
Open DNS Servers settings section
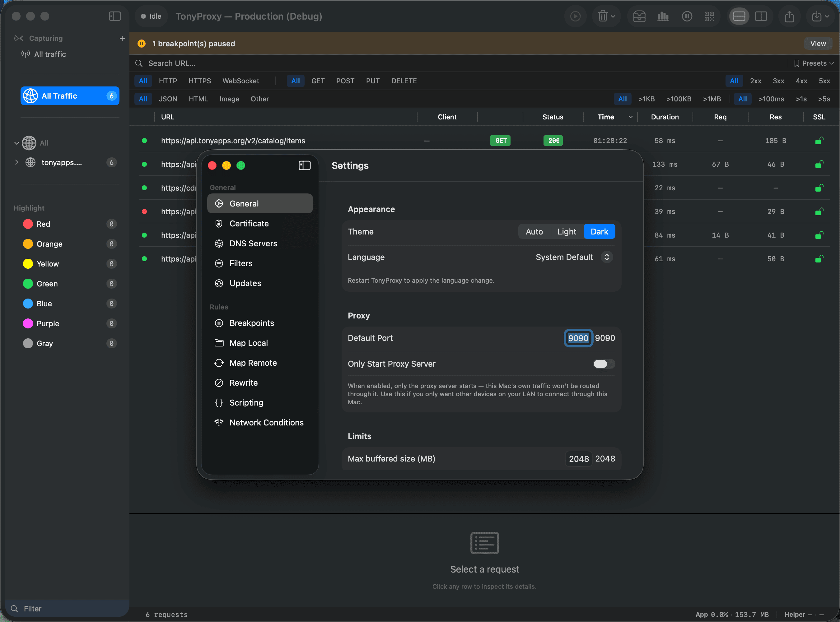pyautogui.click(x=260, y=243)
